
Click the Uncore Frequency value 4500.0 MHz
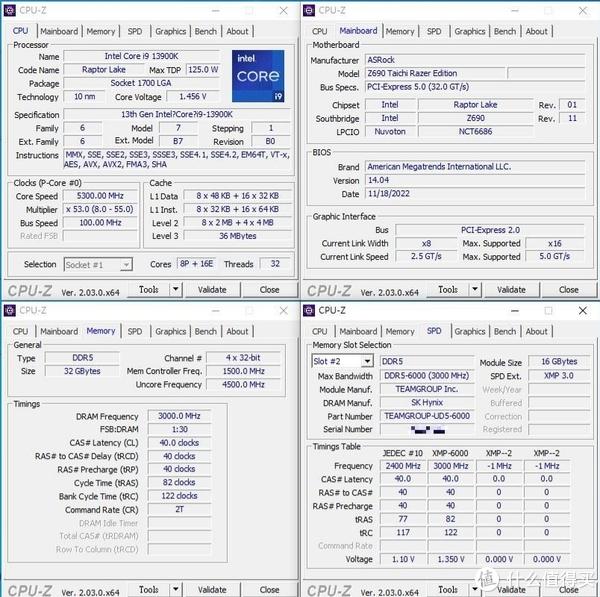(x=243, y=384)
